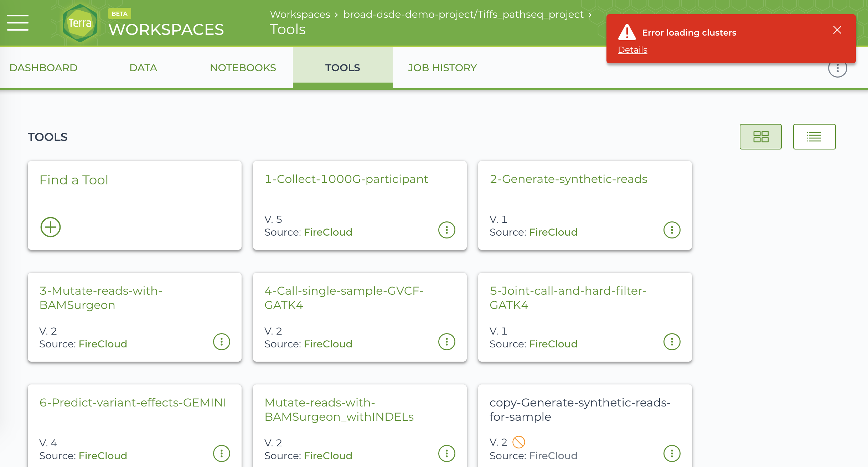Screen dimensions: 868x467
Task: Open the 6-Predict-variant-effects-GEMINI actions menu
Action: click(221, 453)
